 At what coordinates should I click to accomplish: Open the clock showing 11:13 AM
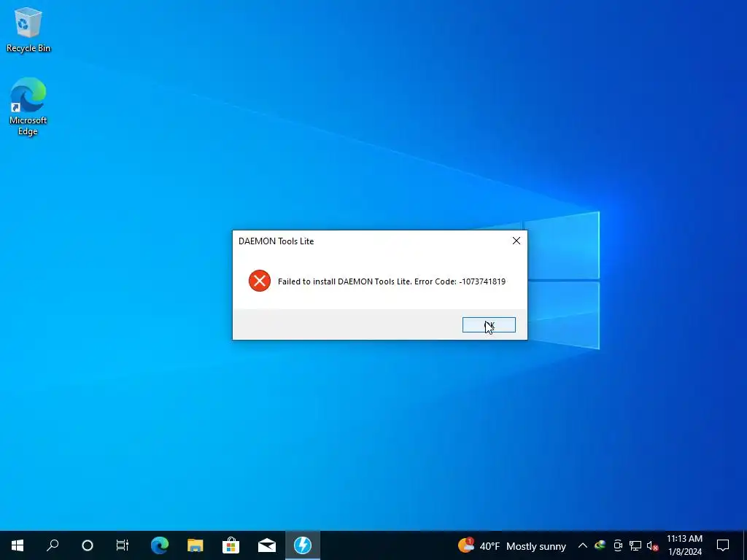click(x=684, y=545)
